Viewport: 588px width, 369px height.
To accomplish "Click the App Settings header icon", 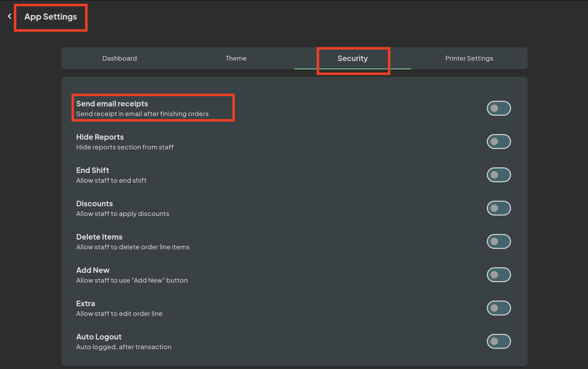I will pos(9,17).
